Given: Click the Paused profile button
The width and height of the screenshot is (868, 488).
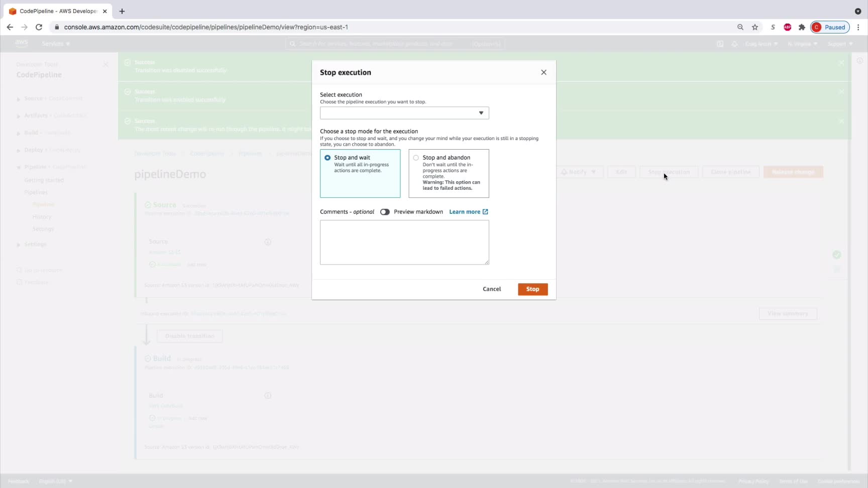Looking at the screenshot, I should pos(830,27).
